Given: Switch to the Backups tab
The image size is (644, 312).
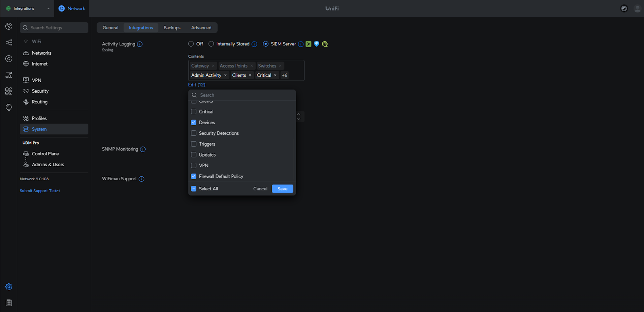Looking at the screenshot, I should tap(172, 28).
